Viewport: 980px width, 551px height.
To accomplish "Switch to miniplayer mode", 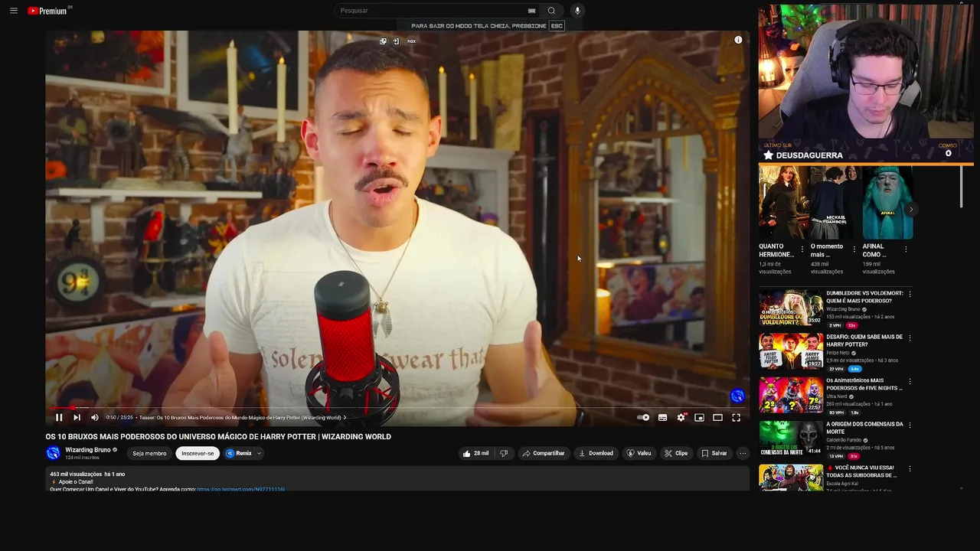I will 699,417.
